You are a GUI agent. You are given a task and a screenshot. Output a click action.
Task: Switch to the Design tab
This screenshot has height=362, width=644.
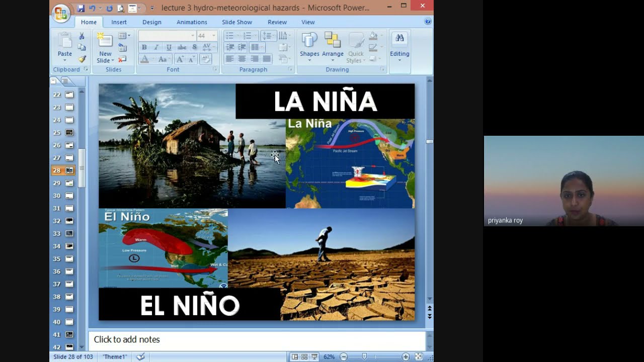click(152, 22)
